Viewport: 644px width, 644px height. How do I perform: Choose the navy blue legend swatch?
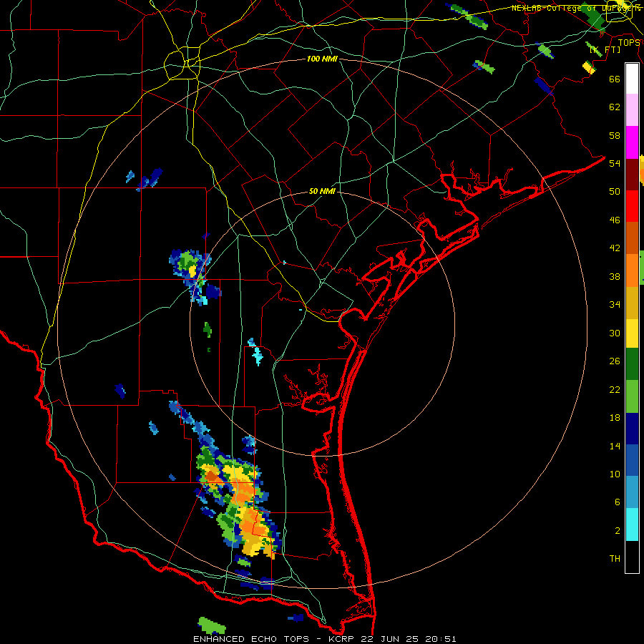632,429
